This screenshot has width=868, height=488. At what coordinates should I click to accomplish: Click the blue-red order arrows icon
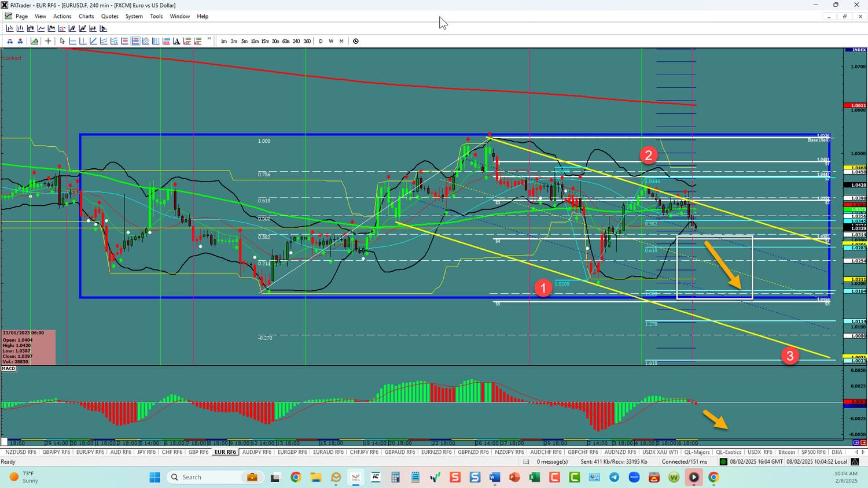[10, 41]
